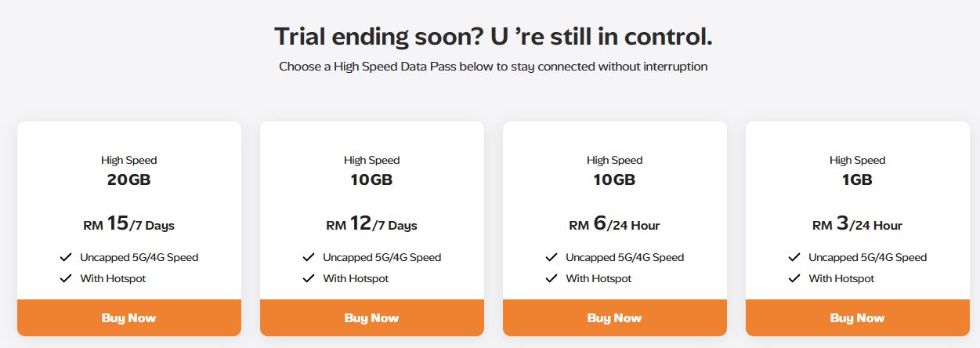The height and width of the screenshot is (348, 980).
Task: Select the RM 6/24 Hour price text
Action: (x=614, y=225)
